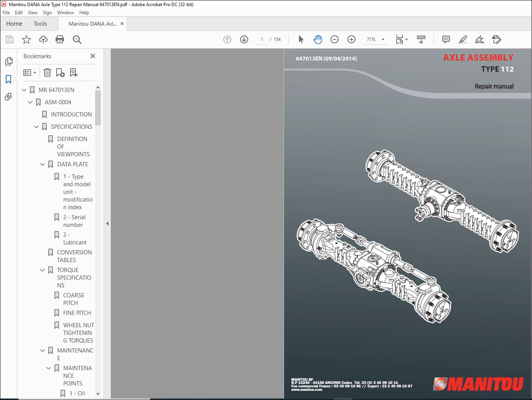Image resolution: width=532 pixels, height=400 pixels.
Task: Open the 1 - Oil bookmark
Action: point(77,393)
